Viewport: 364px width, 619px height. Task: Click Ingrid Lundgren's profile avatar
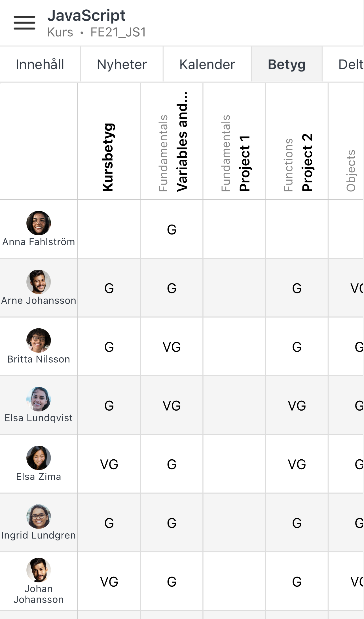(x=39, y=517)
